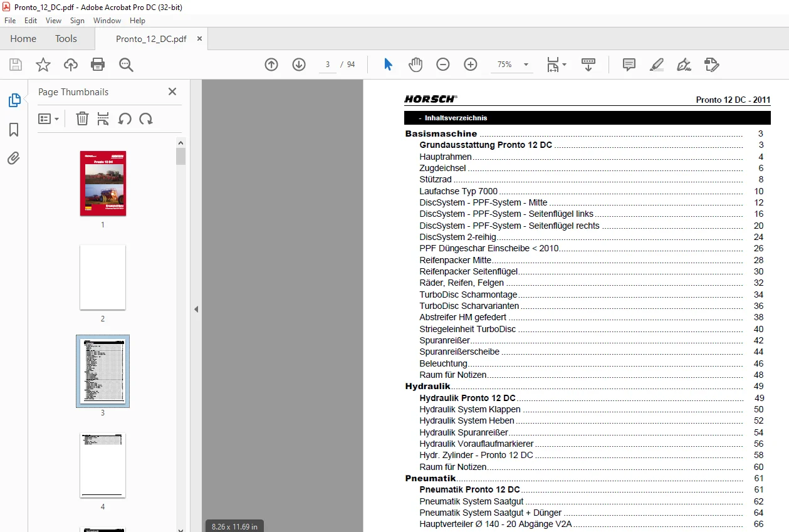Screen dimensions: 789x532
Task: Close the Pronto_12_DC.pdf tab
Action: (x=200, y=39)
